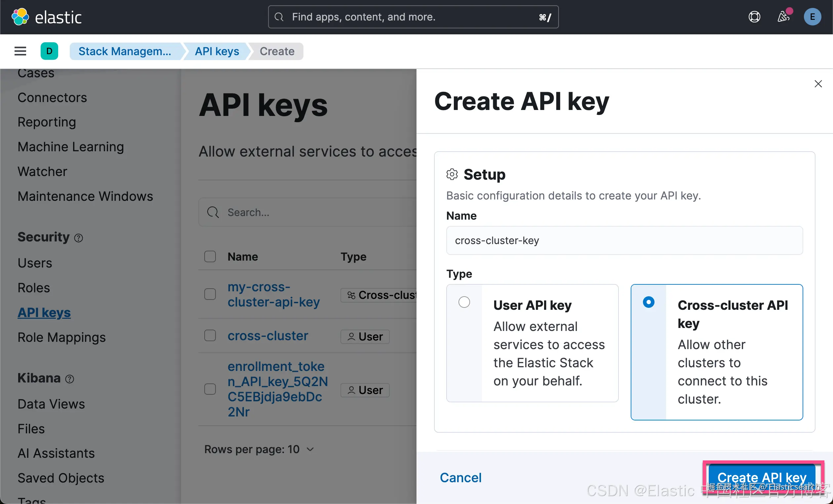Image resolution: width=833 pixels, height=504 pixels.
Task: Open the newsfeed celebration icon
Action: pyautogui.click(x=783, y=17)
